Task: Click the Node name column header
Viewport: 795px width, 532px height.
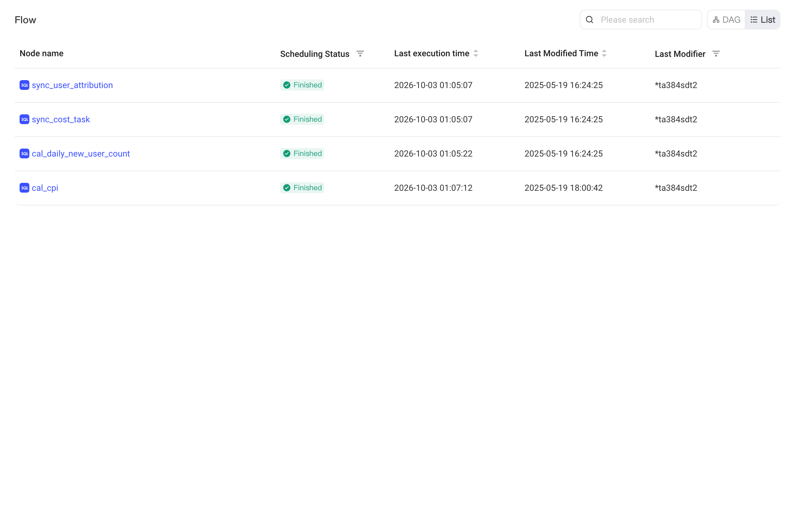Action: pos(41,53)
